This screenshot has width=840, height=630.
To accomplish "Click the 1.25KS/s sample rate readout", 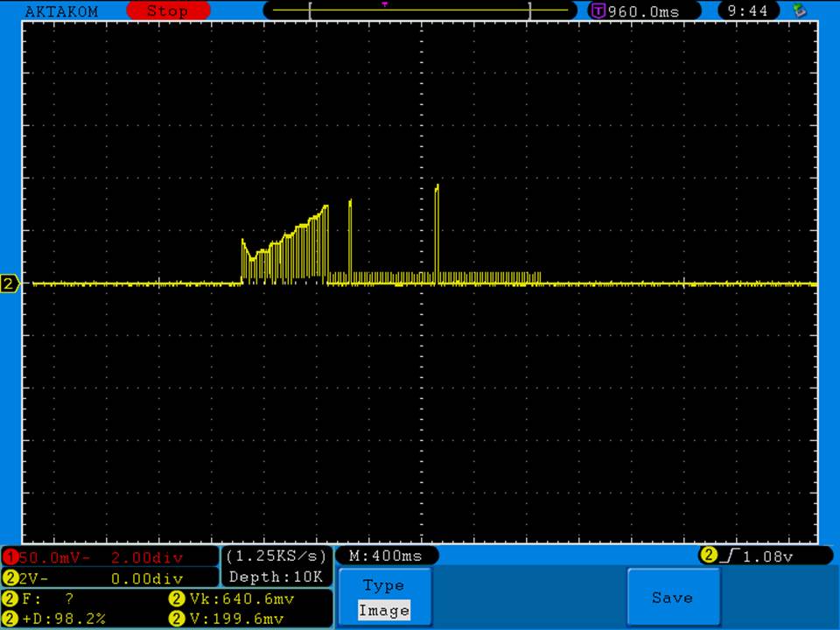I will tap(276, 556).
